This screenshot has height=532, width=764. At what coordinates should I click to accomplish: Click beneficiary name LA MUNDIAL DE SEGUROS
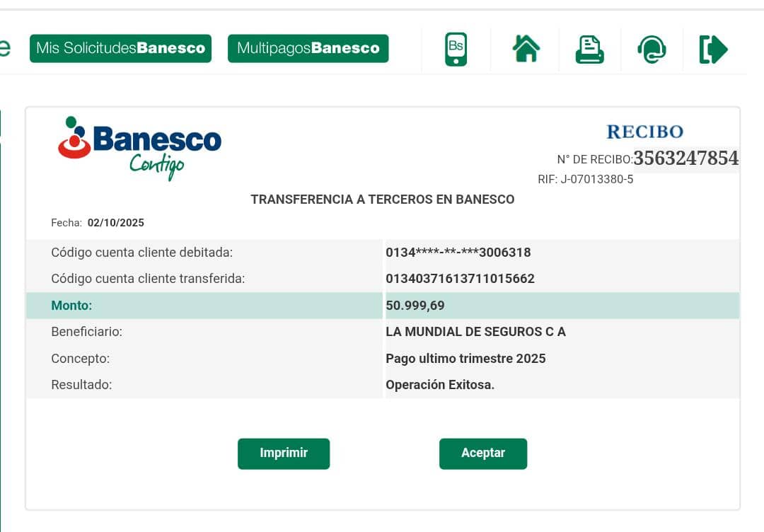pyautogui.click(x=475, y=332)
